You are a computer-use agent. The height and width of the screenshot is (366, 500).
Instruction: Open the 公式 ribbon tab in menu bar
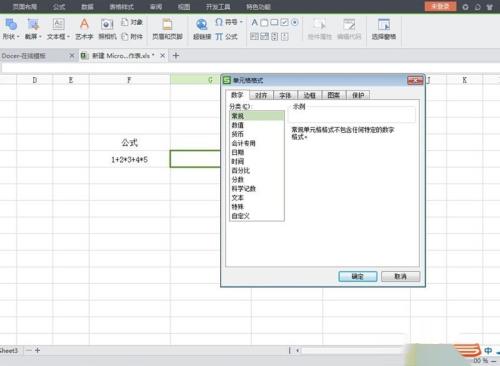(59, 7)
